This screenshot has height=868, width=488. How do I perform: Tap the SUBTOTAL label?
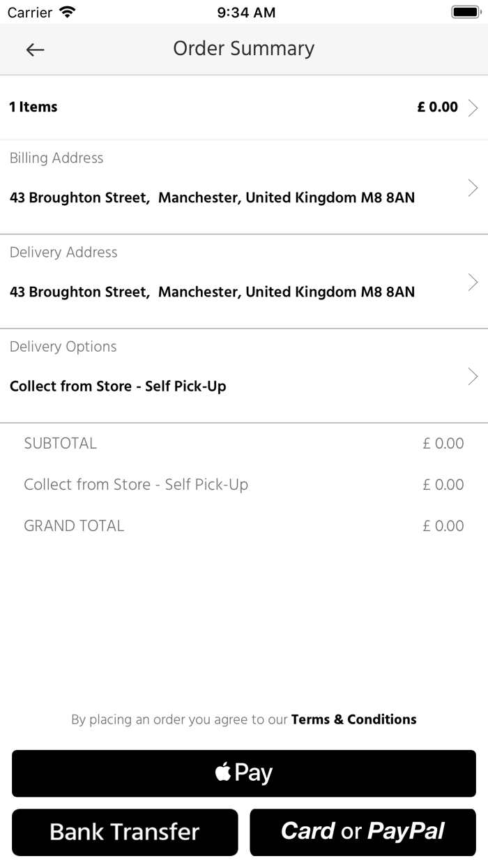(x=60, y=443)
